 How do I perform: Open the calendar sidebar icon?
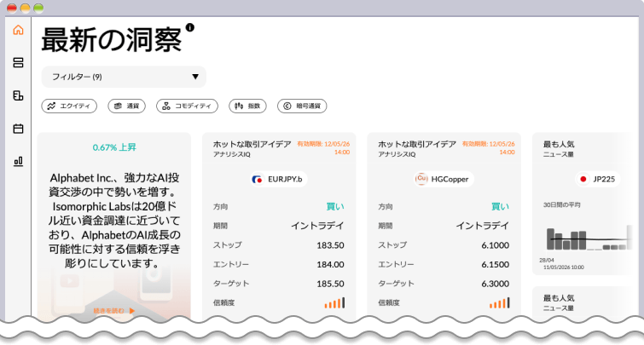click(18, 129)
